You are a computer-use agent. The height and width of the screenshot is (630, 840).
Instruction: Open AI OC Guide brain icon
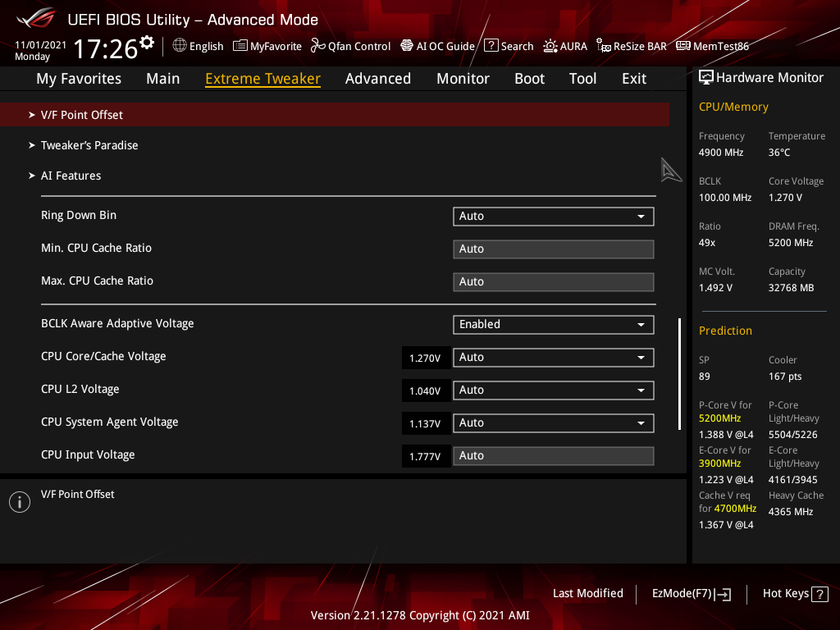407,46
